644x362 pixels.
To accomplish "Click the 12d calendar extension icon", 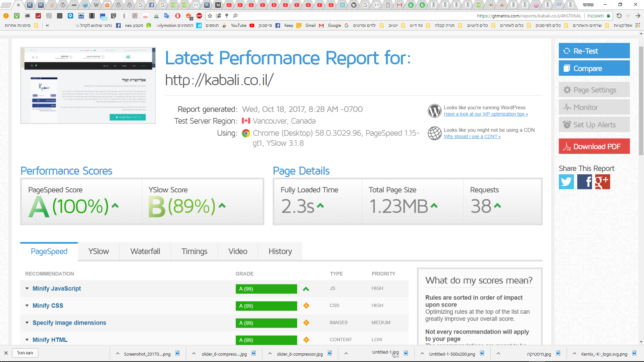I will [x=103, y=16].
